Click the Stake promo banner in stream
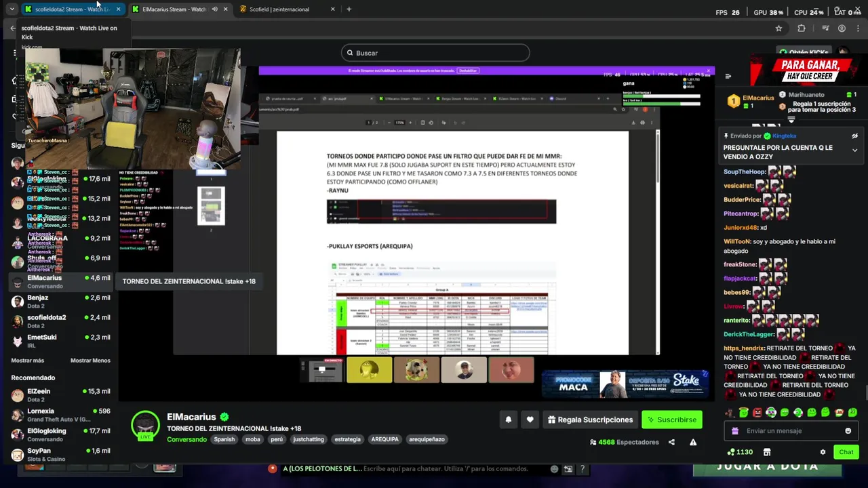 tap(625, 384)
